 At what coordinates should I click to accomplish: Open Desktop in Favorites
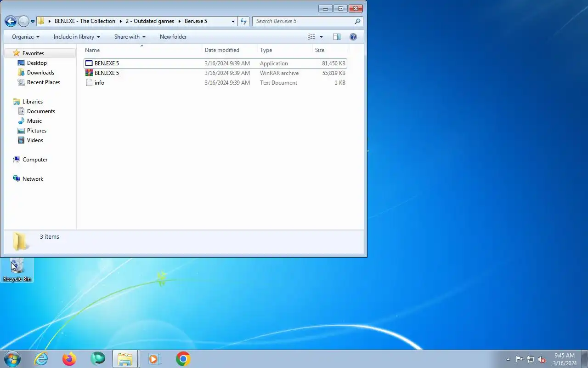[x=37, y=63]
